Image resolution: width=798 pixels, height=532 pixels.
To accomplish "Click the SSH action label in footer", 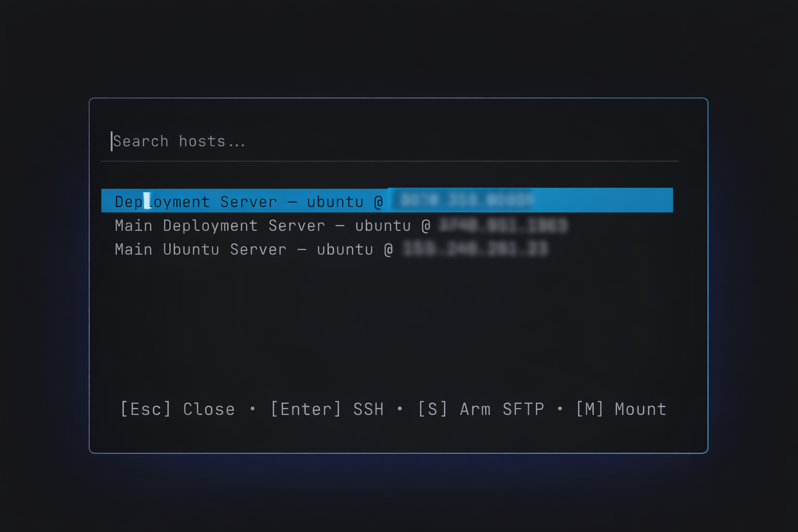I will [368, 409].
